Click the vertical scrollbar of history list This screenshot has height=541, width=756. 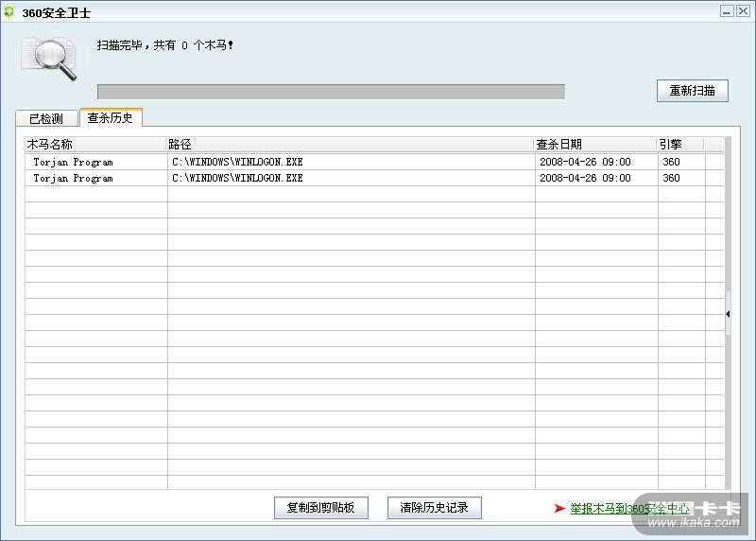point(728,313)
